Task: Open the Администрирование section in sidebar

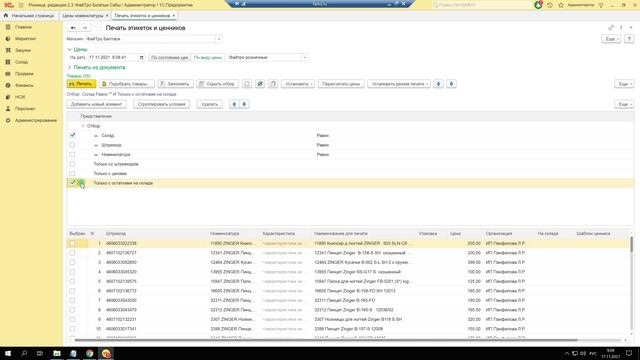Action: pyautogui.click(x=36, y=120)
